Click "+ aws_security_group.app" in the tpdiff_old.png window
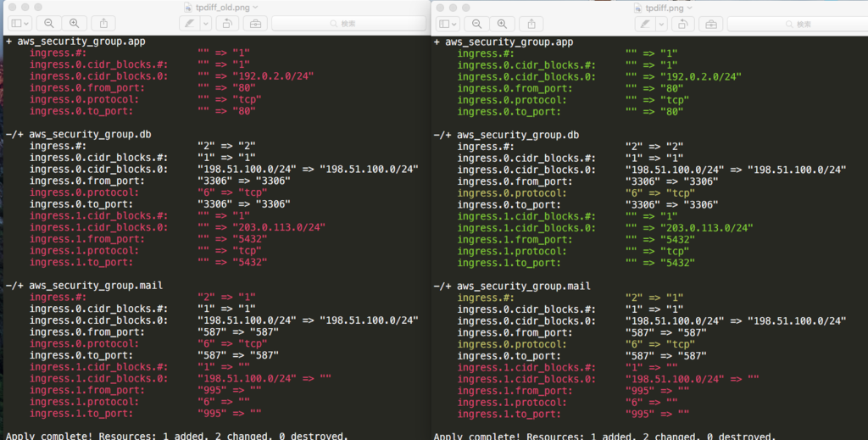Image resolution: width=868 pixels, height=440 pixels. 75,42
